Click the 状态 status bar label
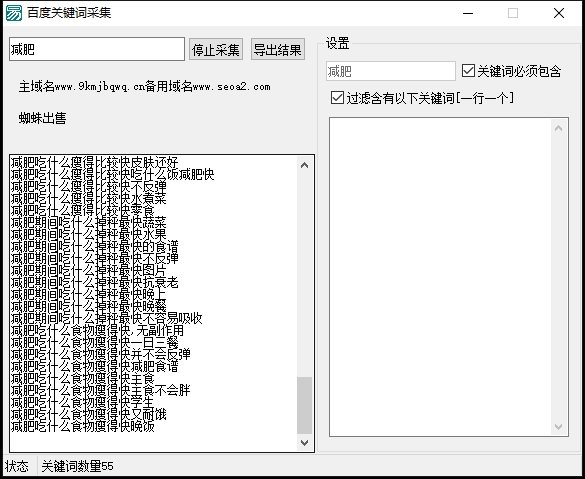585x479 pixels. pos(17,466)
